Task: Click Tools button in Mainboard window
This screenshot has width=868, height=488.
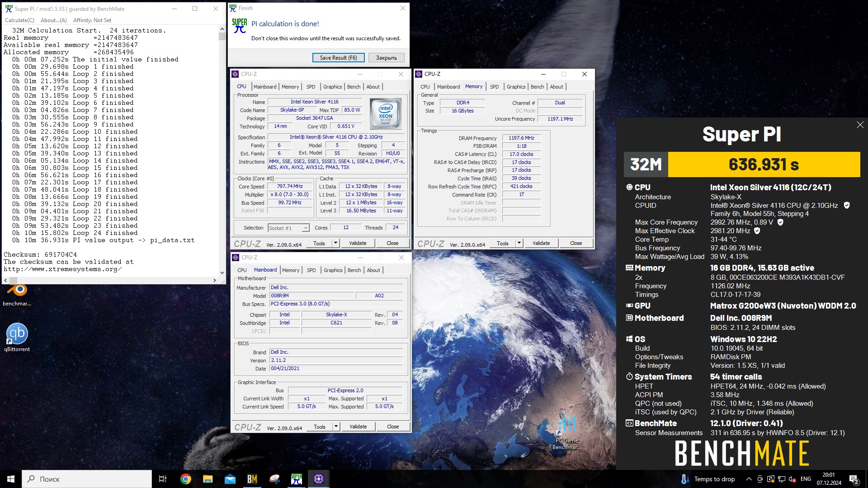Action: 320,427
